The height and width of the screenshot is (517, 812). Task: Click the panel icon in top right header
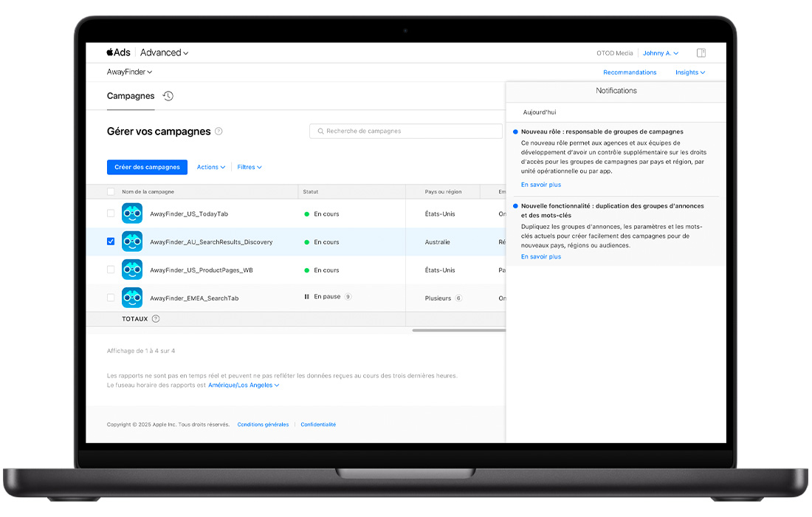[701, 53]
